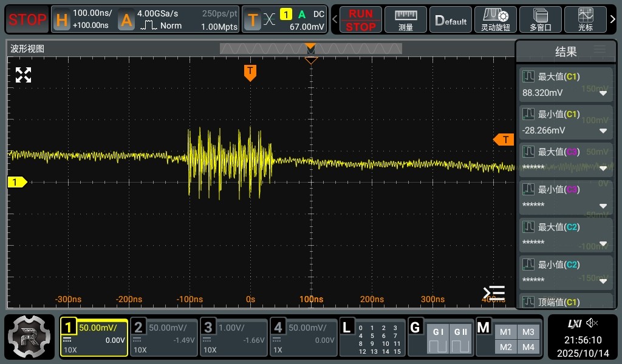
Task: Expand the 最大值(C2) measurement dropdown
Action: 603,244
